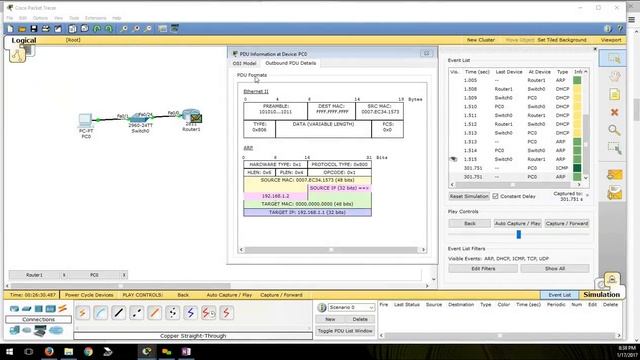Select the Add Simple PDU envelope tool
Image resolution: width=640 pixels, height=360 pixels.
click(614, 175)
